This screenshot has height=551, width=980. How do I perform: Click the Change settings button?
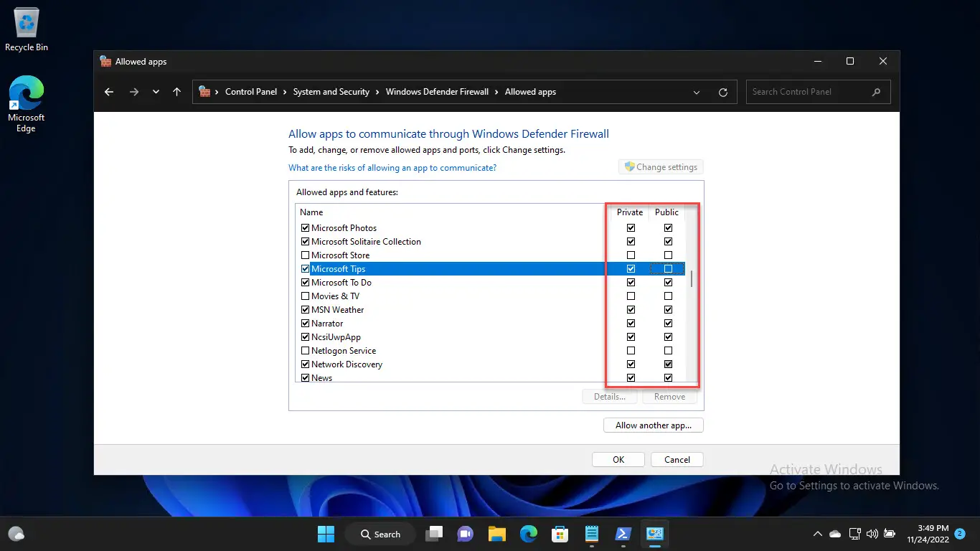point(661,167)
